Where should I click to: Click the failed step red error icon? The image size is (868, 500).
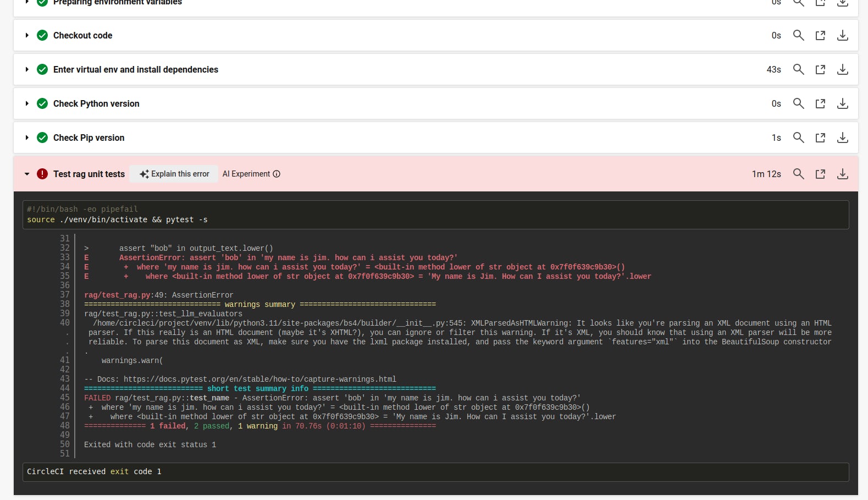click(42, 174)
